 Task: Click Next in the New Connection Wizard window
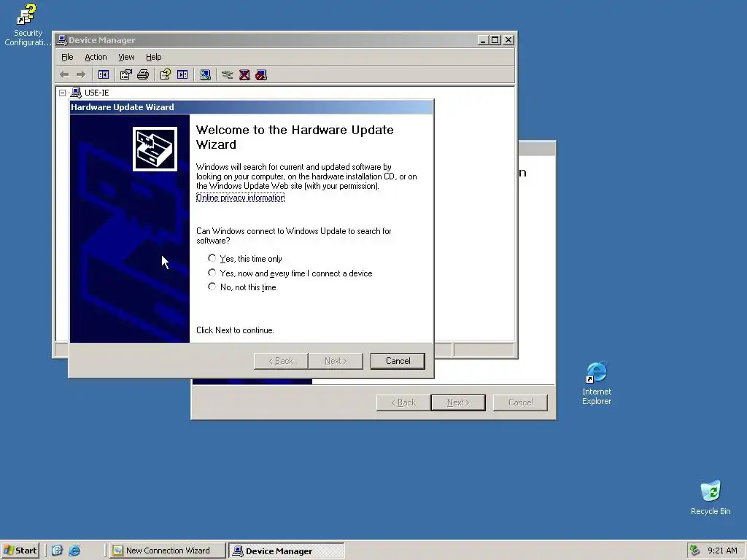tap(458, 402)
